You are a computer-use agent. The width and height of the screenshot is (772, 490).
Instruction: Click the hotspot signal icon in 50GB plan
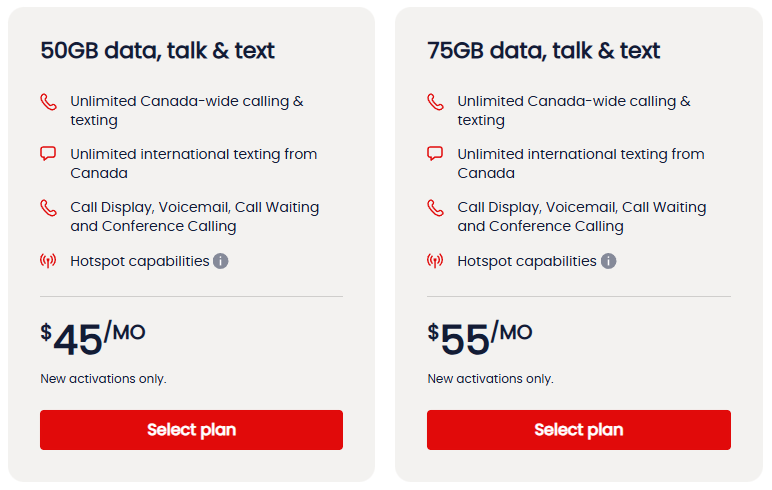(x=48, y=261)
